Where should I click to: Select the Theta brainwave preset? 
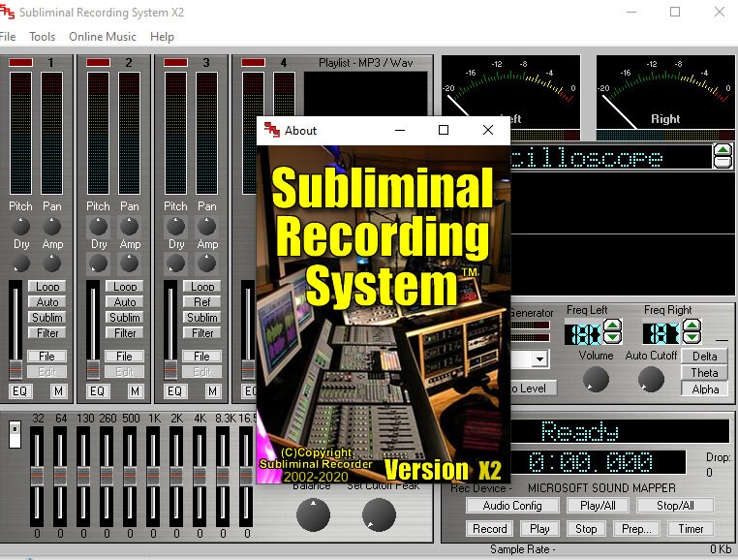click(x=704, y=373)
